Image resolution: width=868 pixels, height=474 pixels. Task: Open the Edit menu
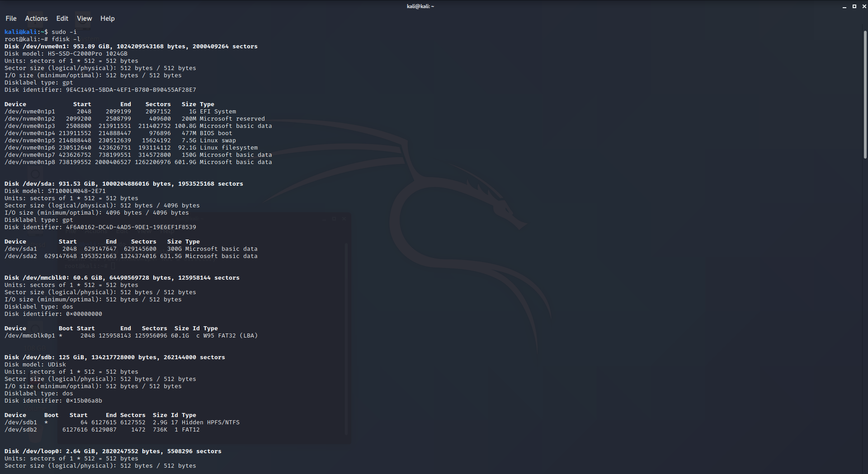coord(62,19)
